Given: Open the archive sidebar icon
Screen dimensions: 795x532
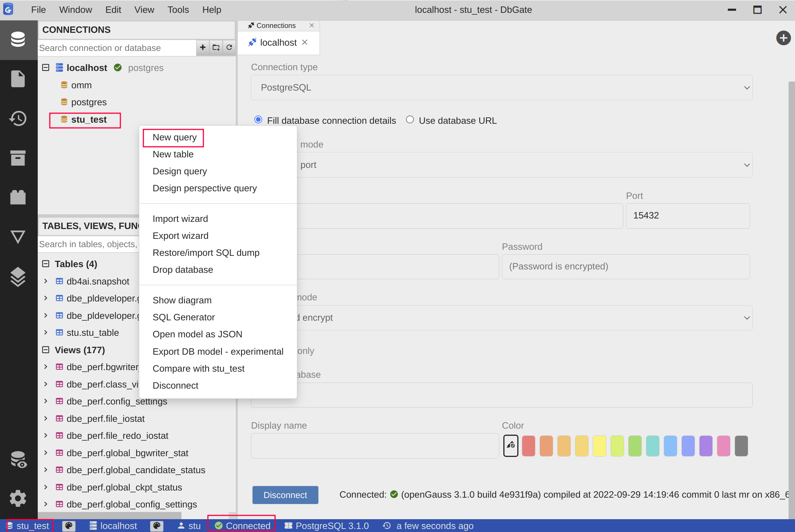Looking at the screenshot, I should [18, 158].
